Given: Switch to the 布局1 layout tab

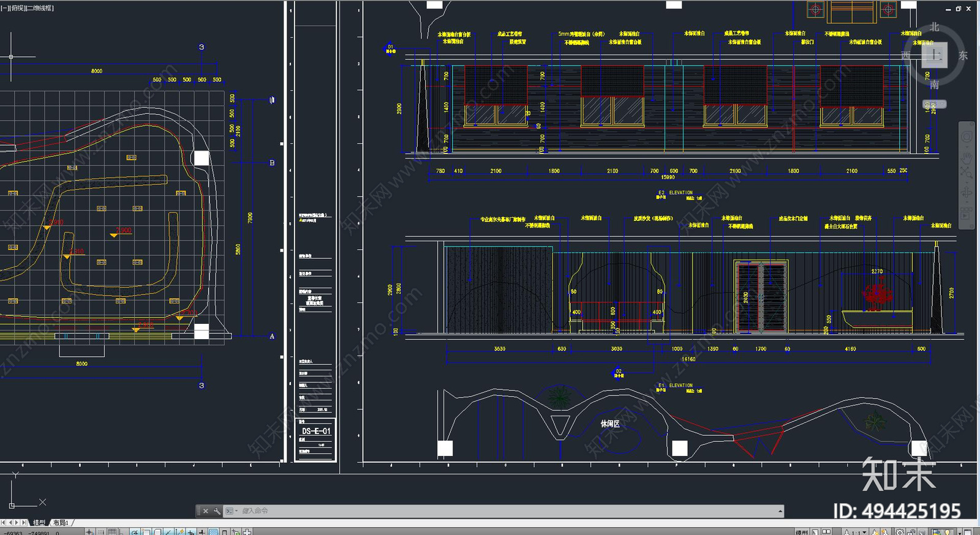Looking at the screenshot, I should [61, 523].
